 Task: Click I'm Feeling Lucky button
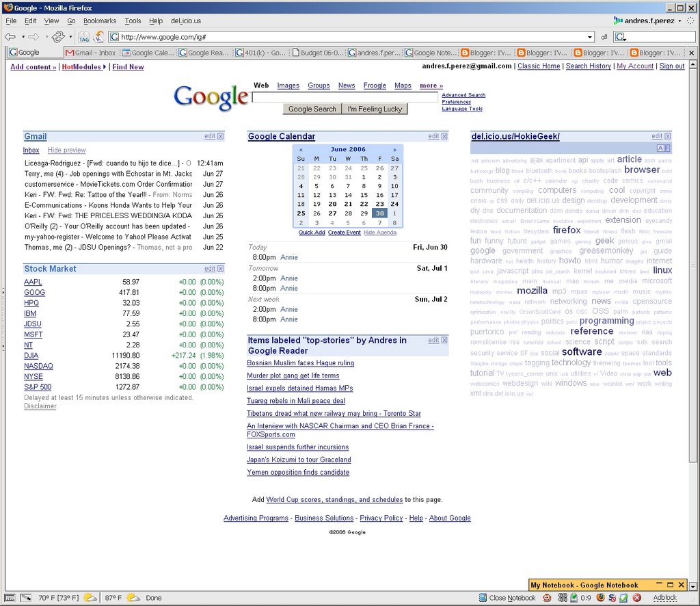pos(375,109)
